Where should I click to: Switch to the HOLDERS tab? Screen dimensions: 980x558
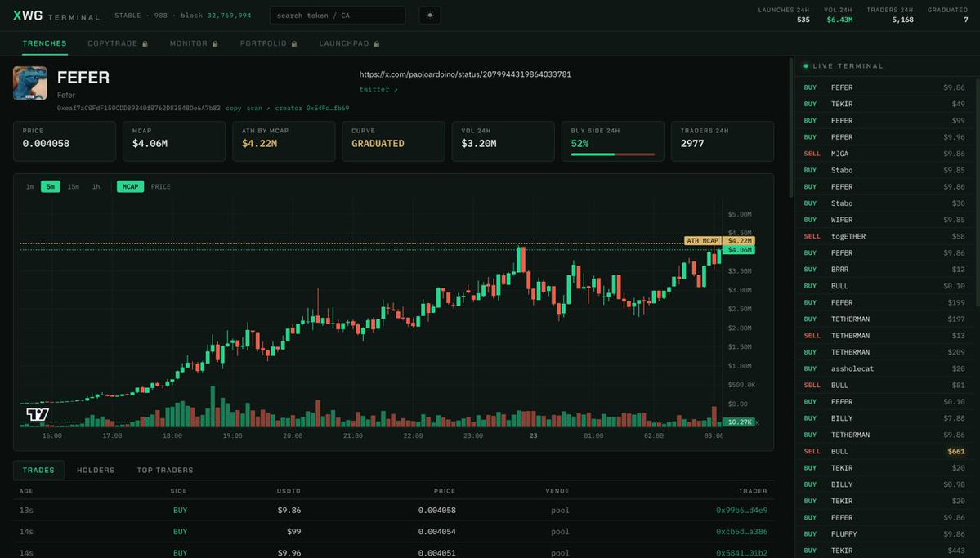click(x=96, y=470)
